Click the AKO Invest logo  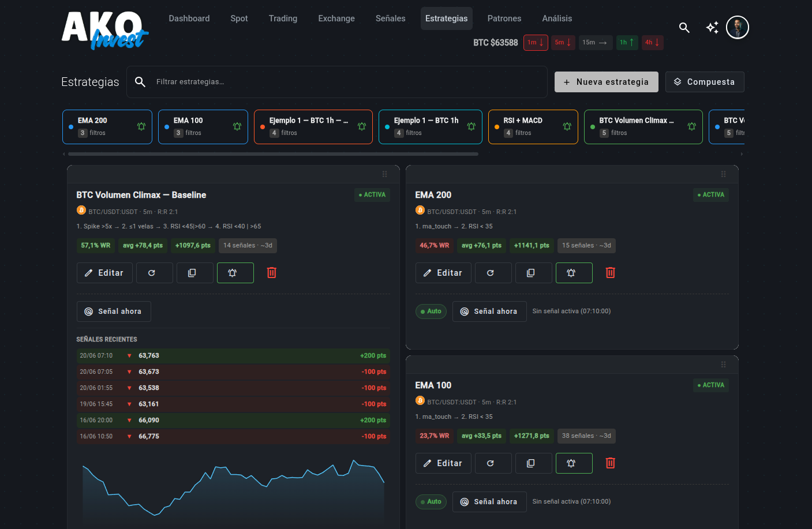click(105, 30)
